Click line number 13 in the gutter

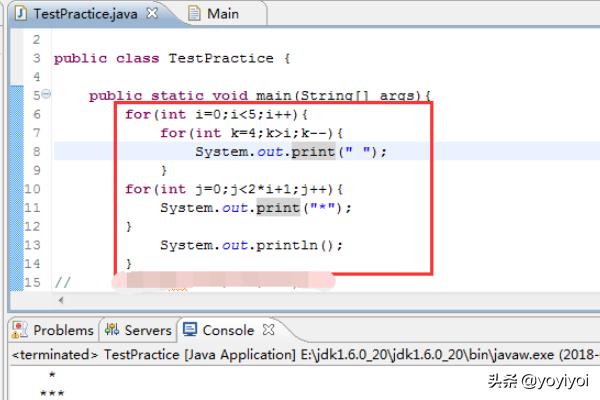coord(32,245)
